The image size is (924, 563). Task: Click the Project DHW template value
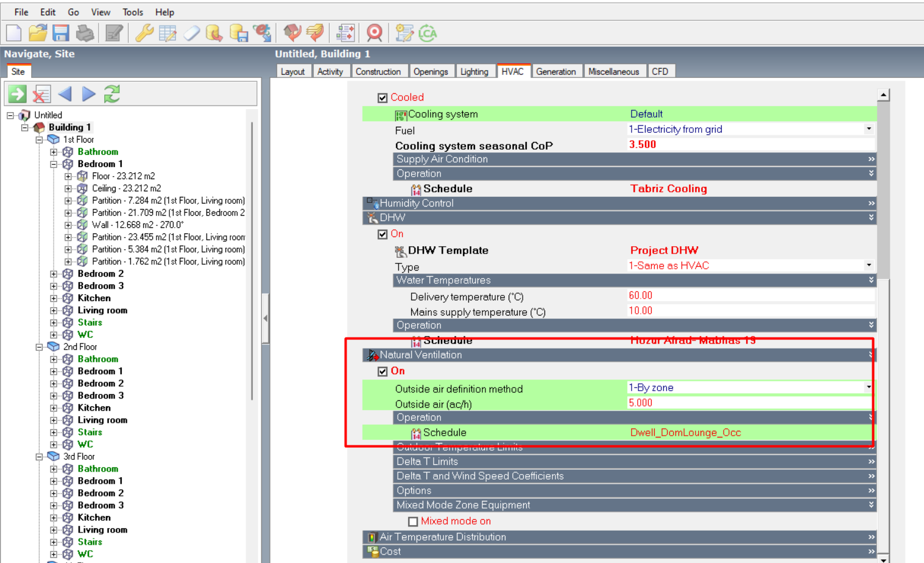(x=665, y=250)
